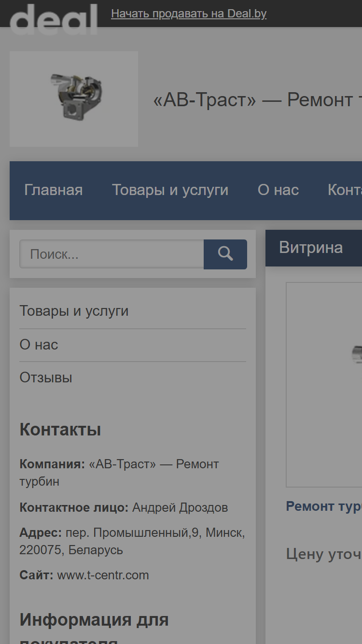Open 'О нас' in the blue navbar
The width and height of the screenshot is (362, 644).
point(278,190)
